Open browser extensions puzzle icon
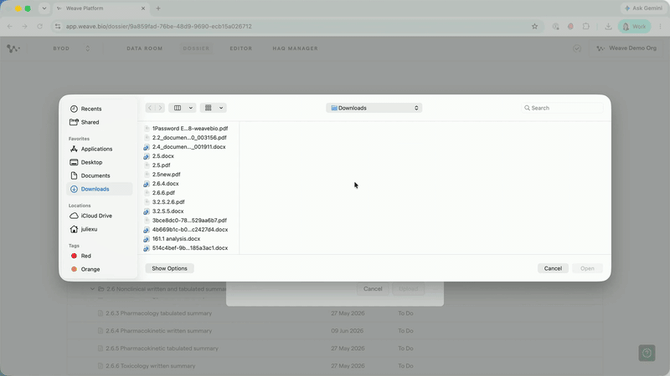This screenshot has height=376, width=670. coord(586,26)
